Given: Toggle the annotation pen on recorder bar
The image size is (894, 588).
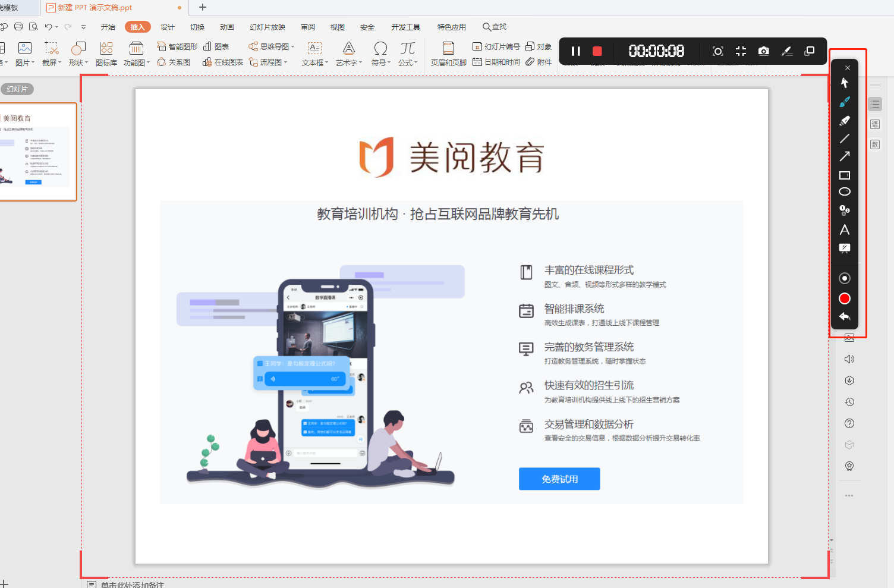Looking at the screenshot, I should click(x=787, y=51).
